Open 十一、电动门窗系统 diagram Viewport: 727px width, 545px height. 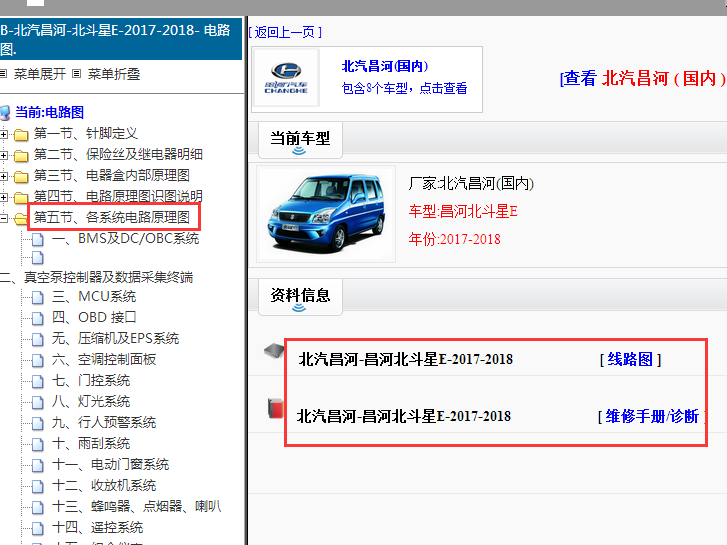point(110,464)
